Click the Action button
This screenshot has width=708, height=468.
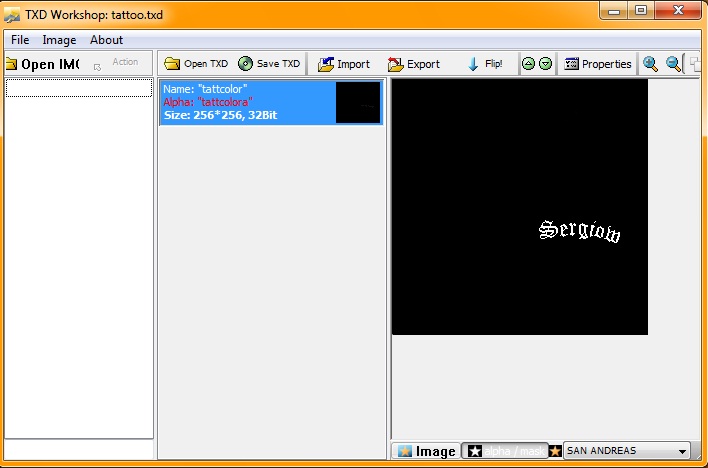tap(125, 62)
